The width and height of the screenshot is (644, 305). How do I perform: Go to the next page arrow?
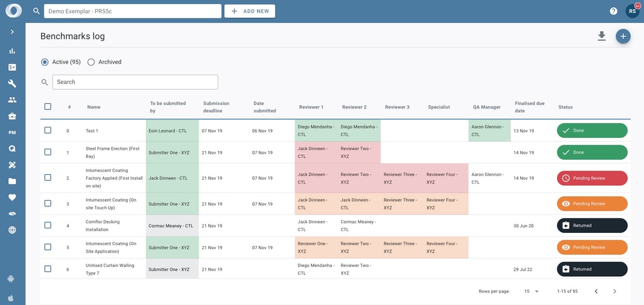615,292
